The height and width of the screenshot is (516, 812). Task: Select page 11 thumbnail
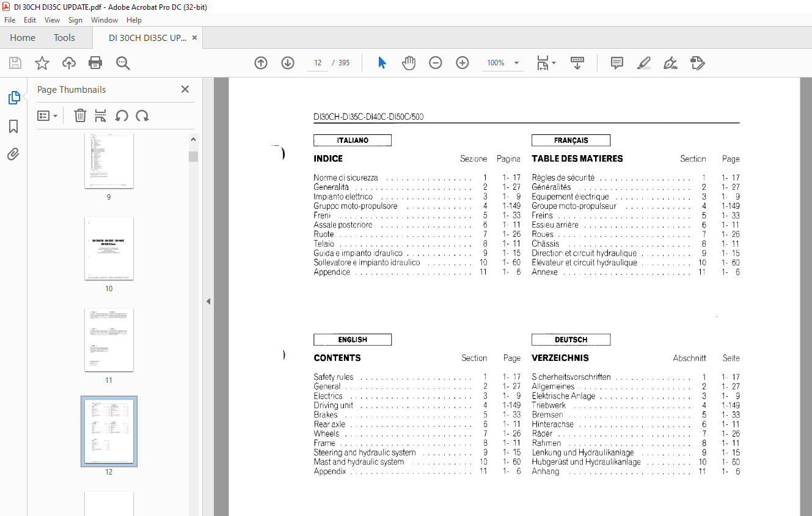click(109, 340)
